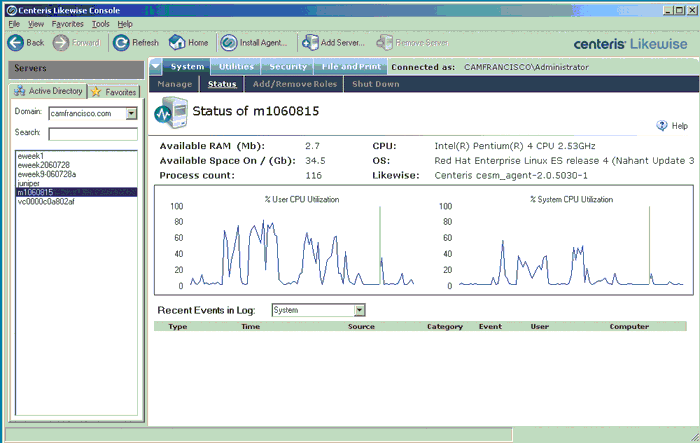The height and width of the screenshot is (443, 700).
Task: Click the Add Server... button label
Action: 343,43
